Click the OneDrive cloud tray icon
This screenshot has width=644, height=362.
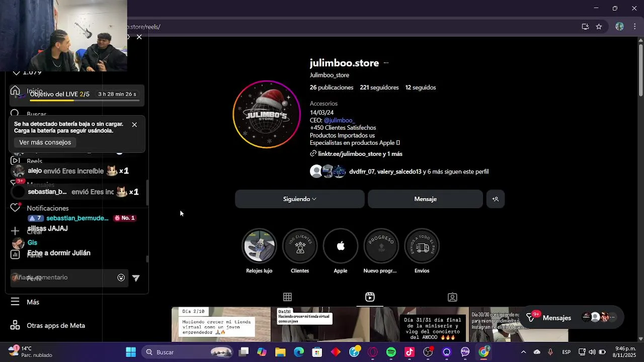pyautogui.click(x=537, y=352)
